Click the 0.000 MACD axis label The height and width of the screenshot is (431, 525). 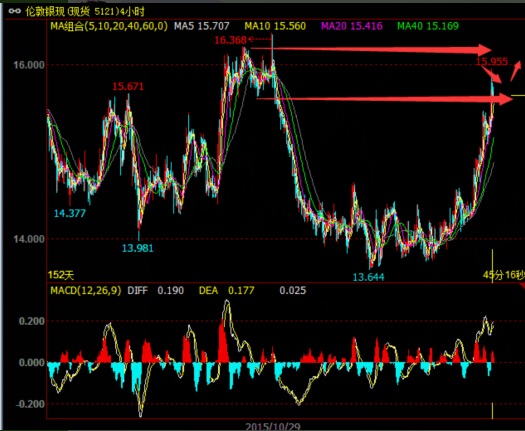coord(31,363)
